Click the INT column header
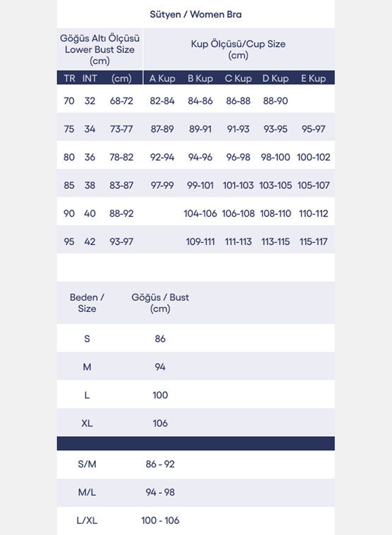The image size is (392, 535). tap(90, 78)
